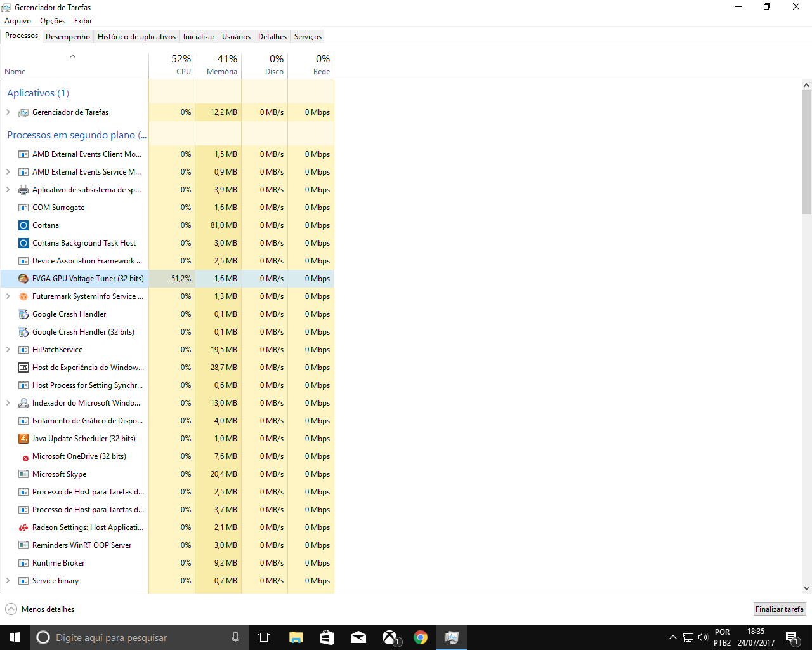Viewport: 812px width, 650px height.
Task: Click the POR PTB2 language indicator
Action: (x=722, y=637)
